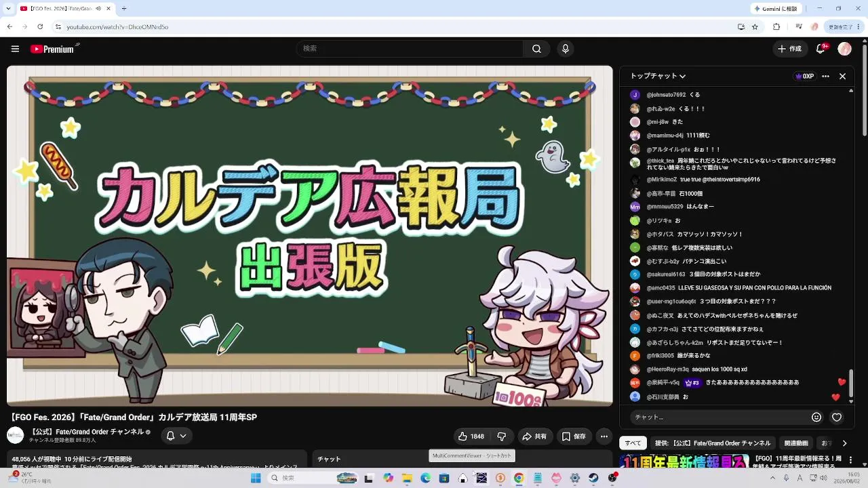
Task: Show next filter chips with right arrow
Action: tap(844, 443)
